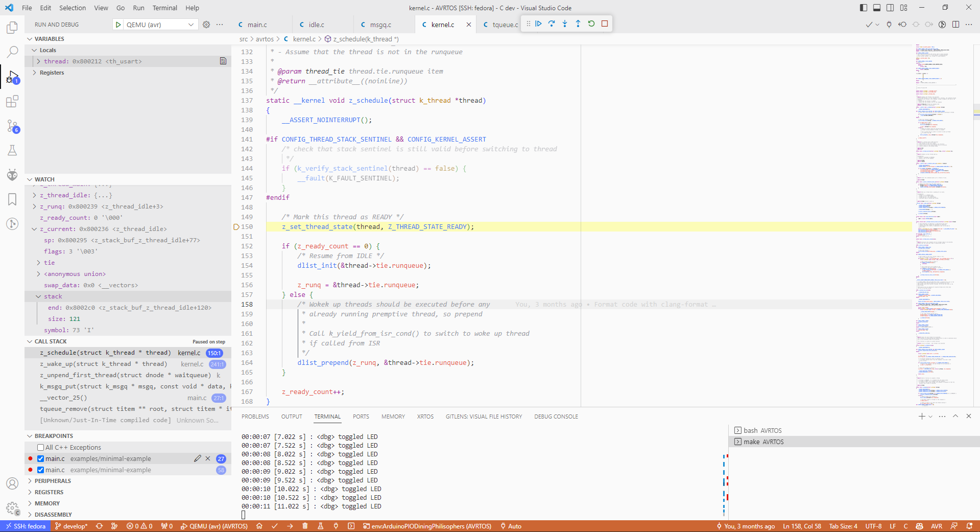Viewport: 980px width, 532px height.
Task: Open the Bookmarks view in activity bar
Action: (x=12, y=199)
